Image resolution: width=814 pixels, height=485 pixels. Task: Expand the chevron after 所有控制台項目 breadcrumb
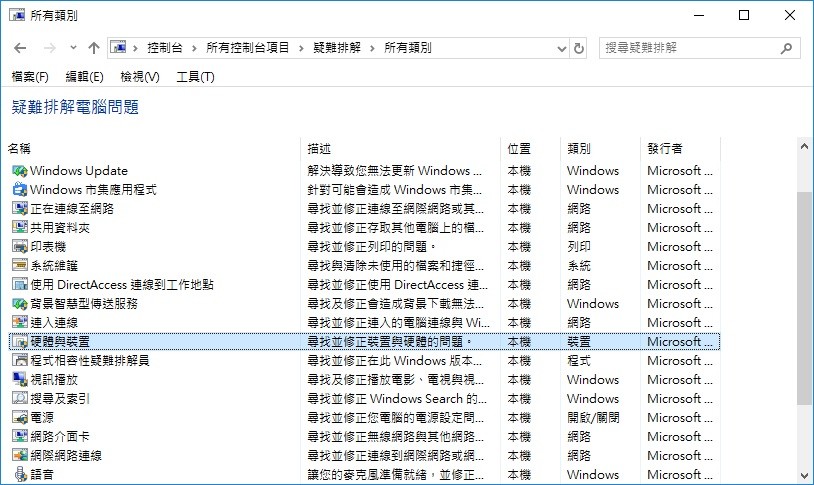(x=301, y=48)
